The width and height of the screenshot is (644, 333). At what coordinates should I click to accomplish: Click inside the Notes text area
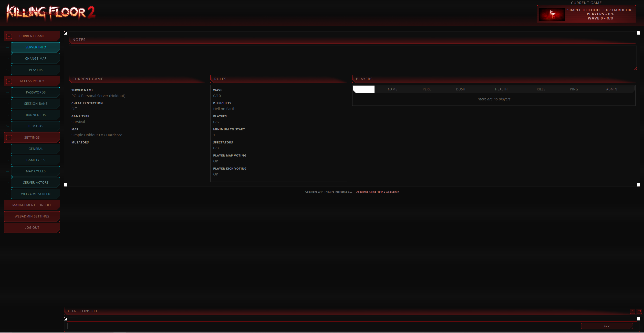352,58
